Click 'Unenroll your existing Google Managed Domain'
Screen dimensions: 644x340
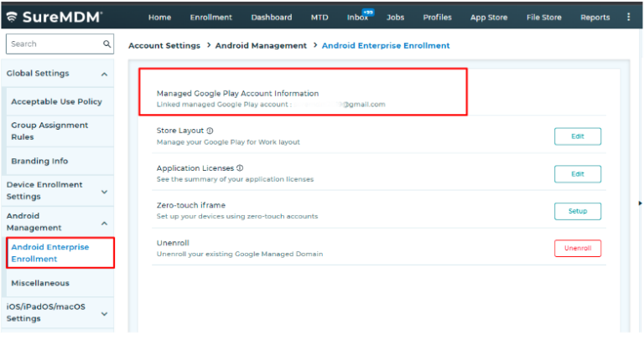coord(240,254)
